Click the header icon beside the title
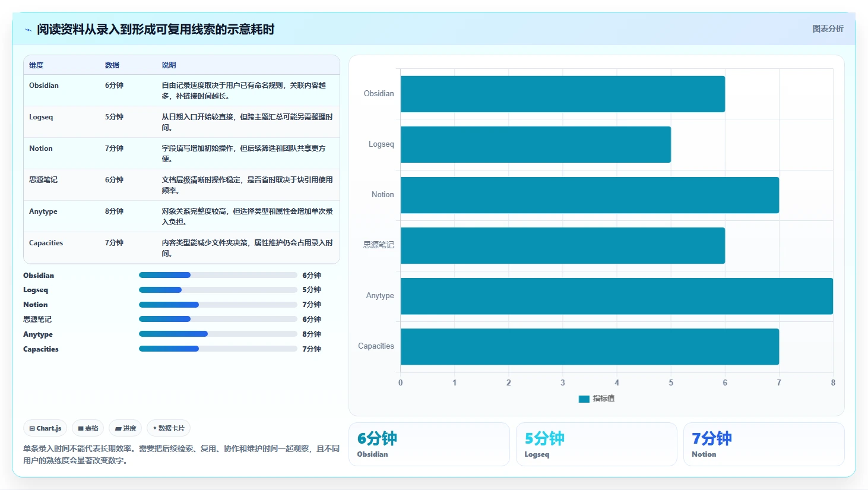Viewport: 868px width, 490px height. (28, 30)
